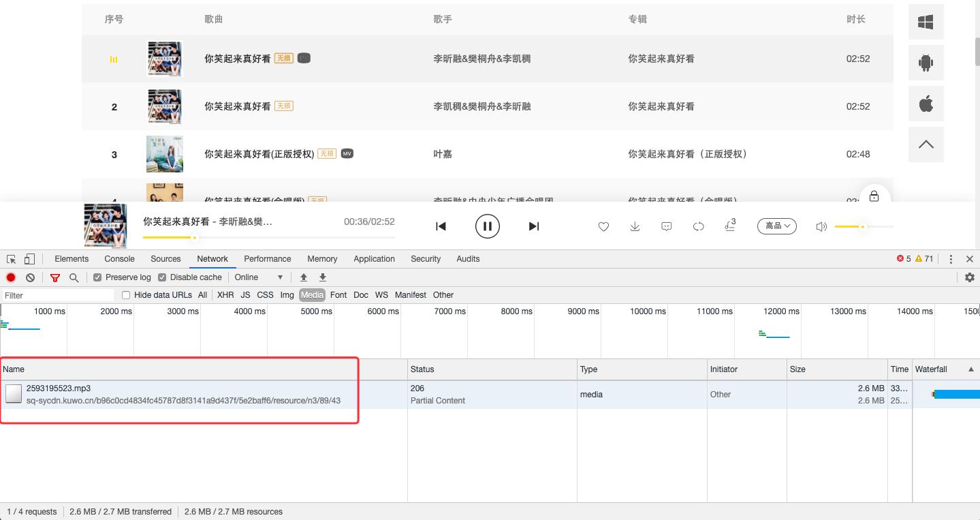Click the back-to-top chevron button on sidebar
Viewport: 980px width, 520px height.
coord(926,144)
